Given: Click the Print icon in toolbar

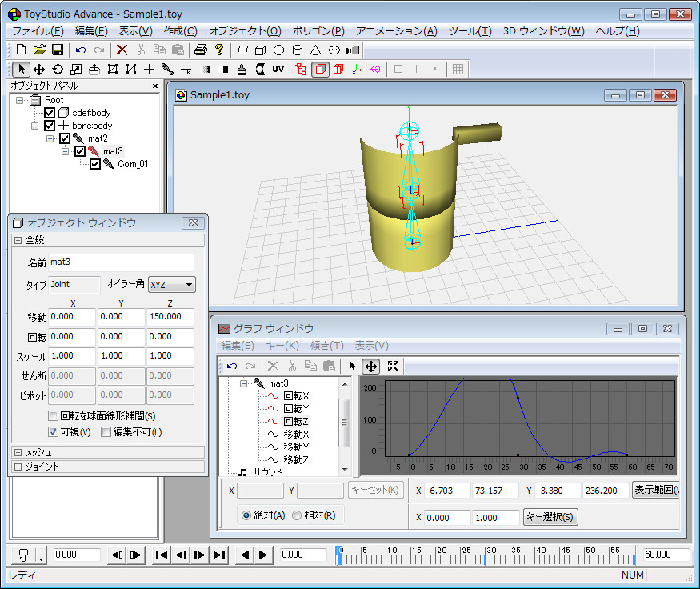Looking at the screenshot, I should pyautogui.click(x=202, y=50).
